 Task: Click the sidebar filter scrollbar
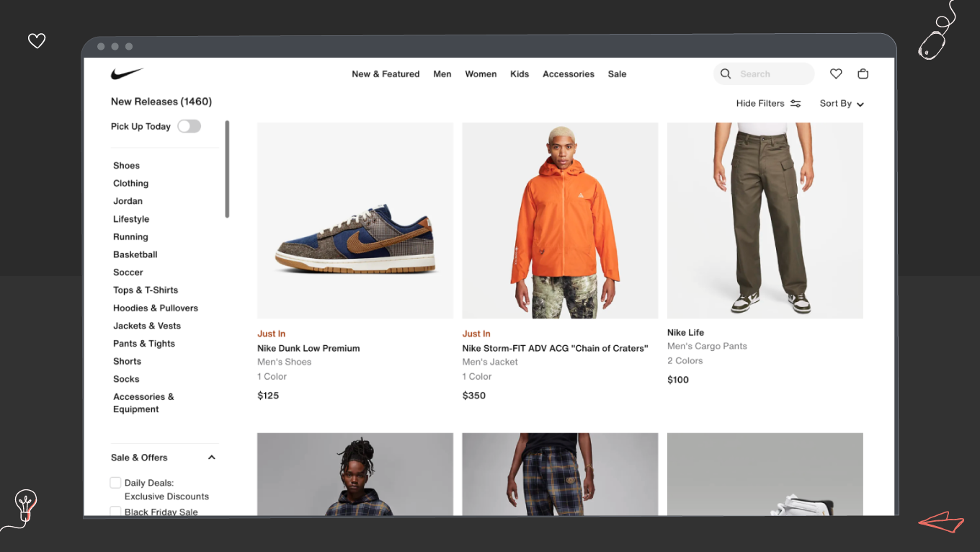pos(227,169)
